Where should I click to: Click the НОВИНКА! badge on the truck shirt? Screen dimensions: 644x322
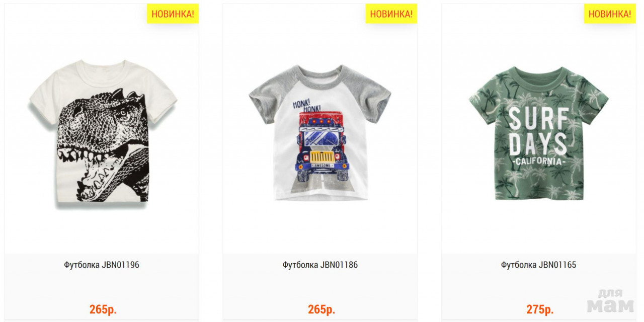click(391, 14)
